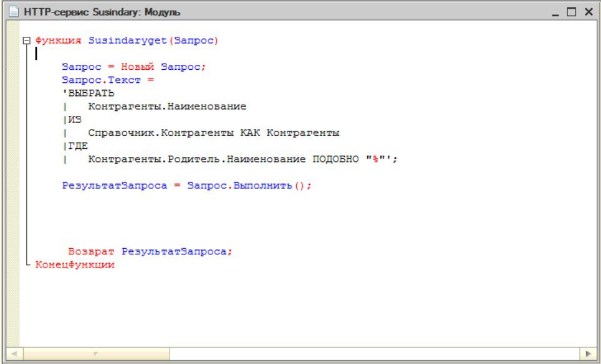The image size is (601, 364).
Task: Click the Возврат keyword
Action: pyautogui.click(x=91, y=252)
